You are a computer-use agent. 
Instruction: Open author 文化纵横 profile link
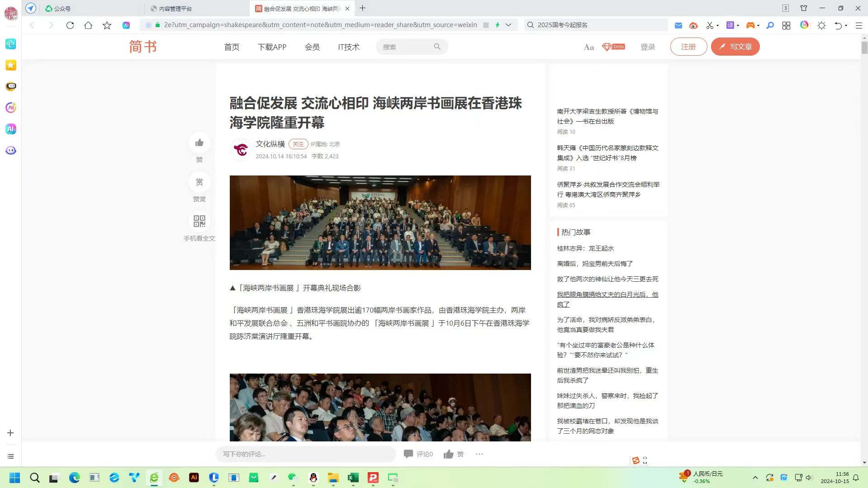270,144
